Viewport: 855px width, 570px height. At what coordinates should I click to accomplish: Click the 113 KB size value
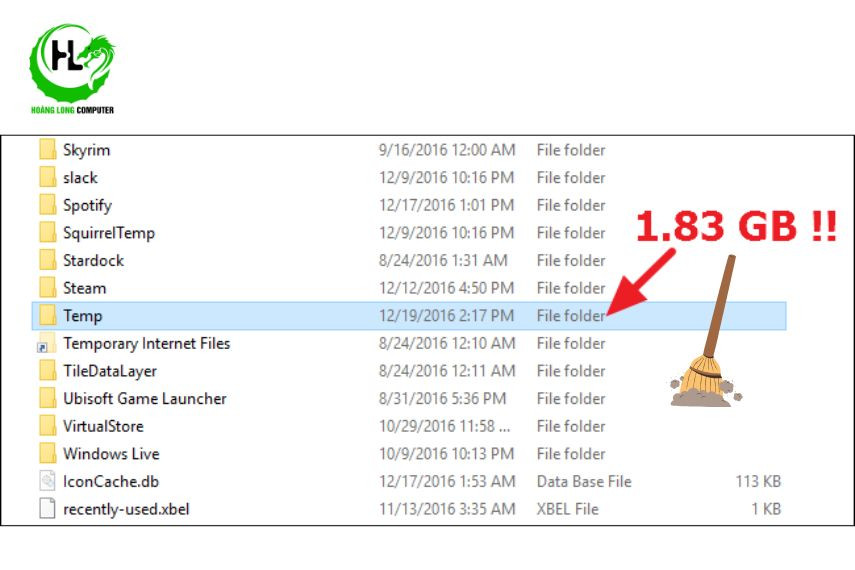[x=758, y=482]
